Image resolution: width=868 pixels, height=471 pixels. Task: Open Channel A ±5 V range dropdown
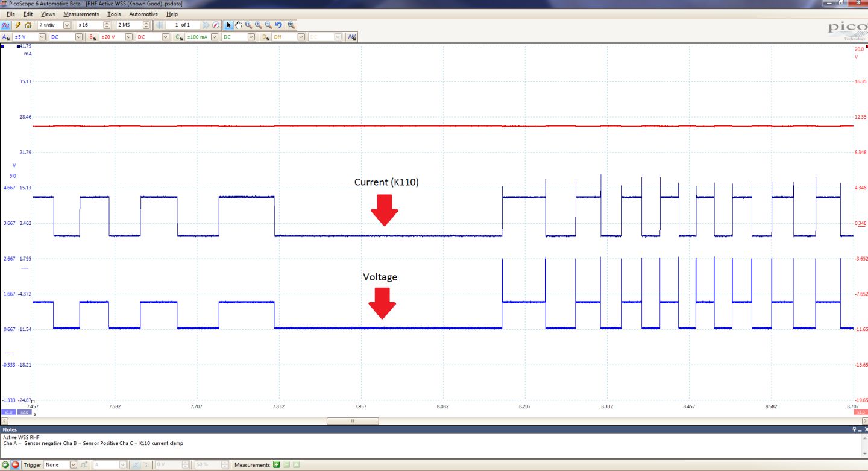tap(42, 37)
